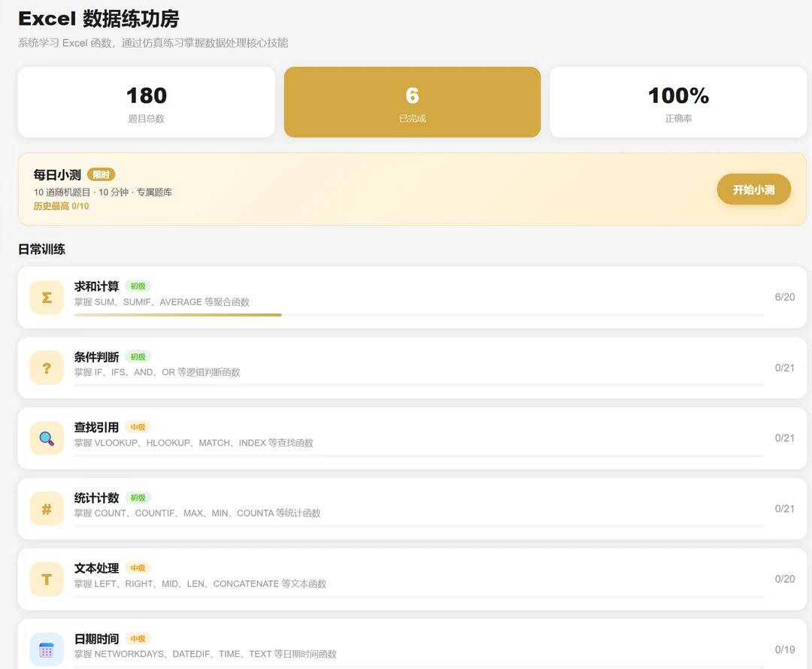Click 0/20 count for 文本处理

coord(784,579)
